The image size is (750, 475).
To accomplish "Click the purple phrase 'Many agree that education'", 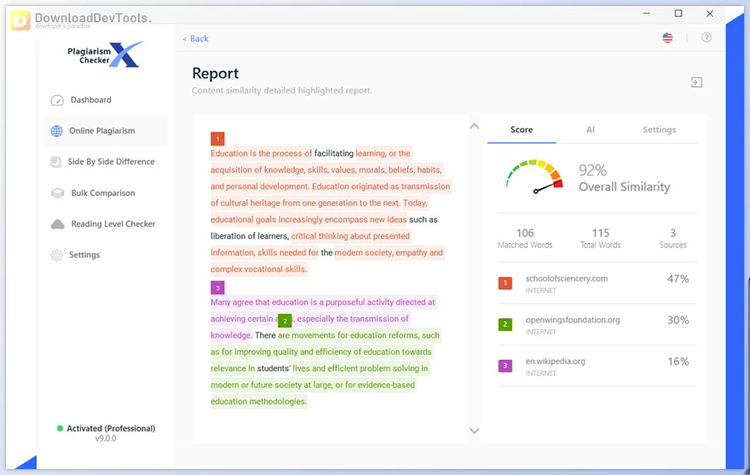I will coord(259,302).
